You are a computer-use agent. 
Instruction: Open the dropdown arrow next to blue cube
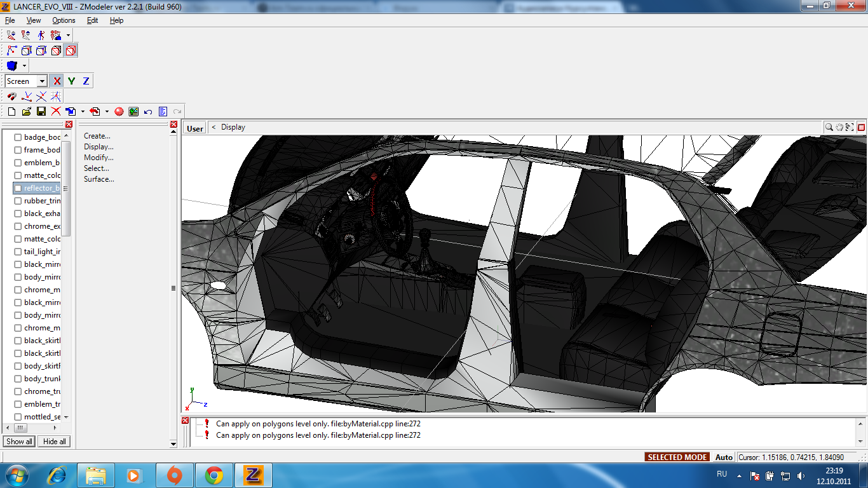[x=24, y=65]
